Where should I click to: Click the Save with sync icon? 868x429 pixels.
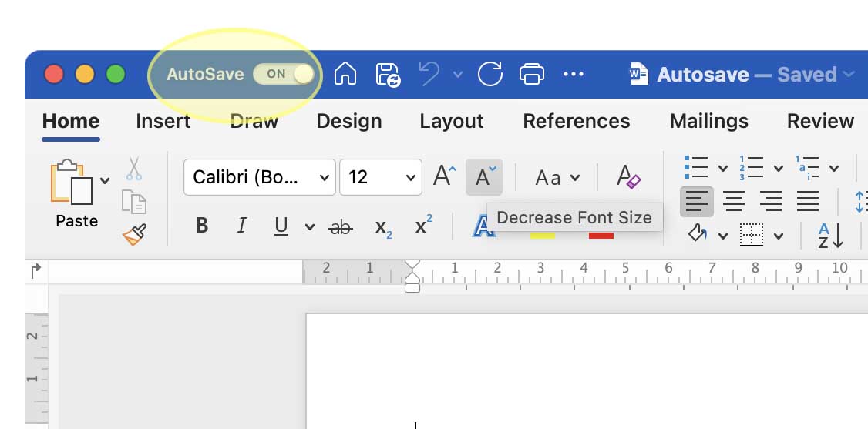388,75
